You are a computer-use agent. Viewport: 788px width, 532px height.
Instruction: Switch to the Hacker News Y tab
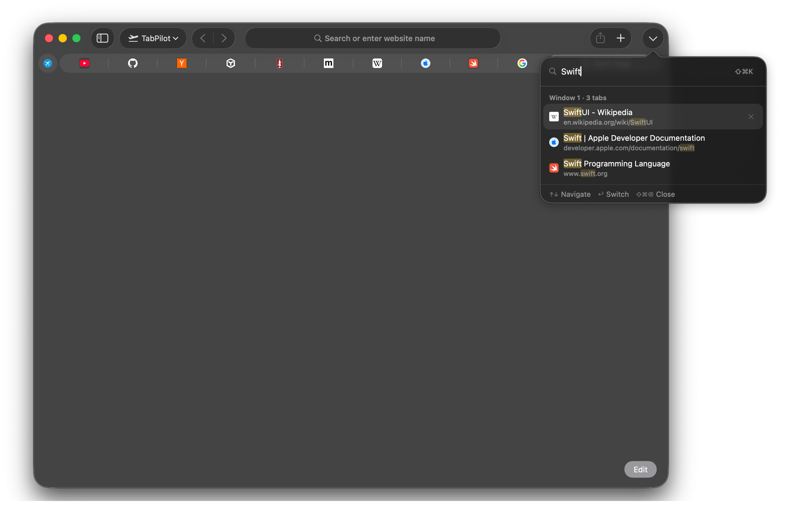(x=182, y=63)
